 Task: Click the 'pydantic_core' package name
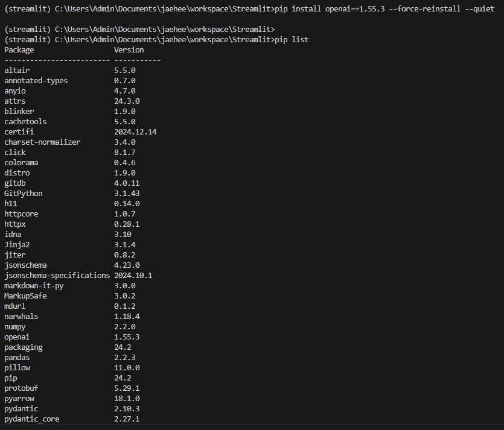click(x=32, y=420)
